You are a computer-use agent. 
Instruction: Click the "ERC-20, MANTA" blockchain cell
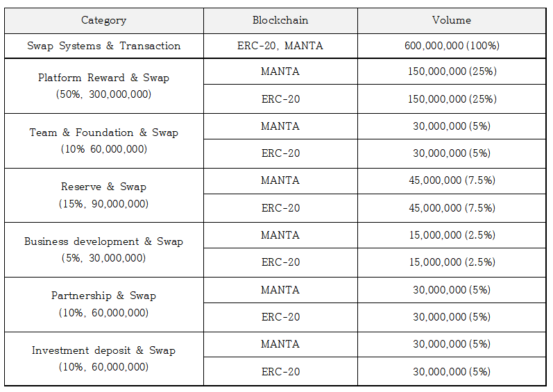(280, 46)
